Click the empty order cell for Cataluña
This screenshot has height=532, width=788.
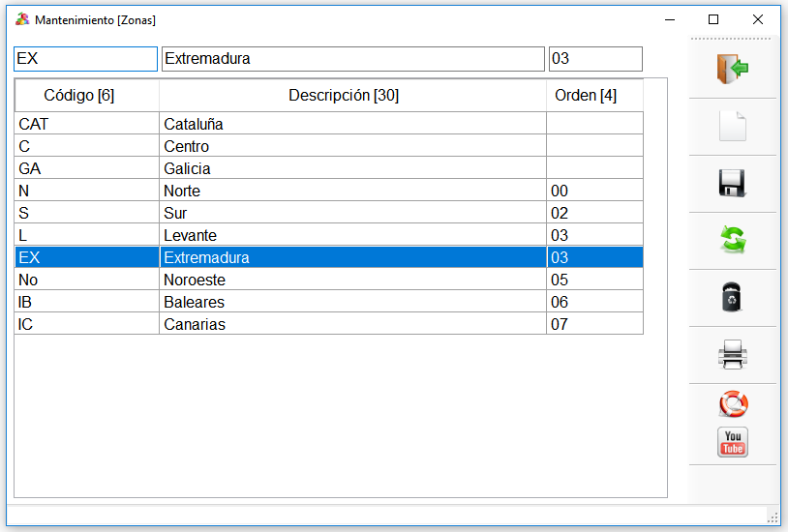pos(594,124)
